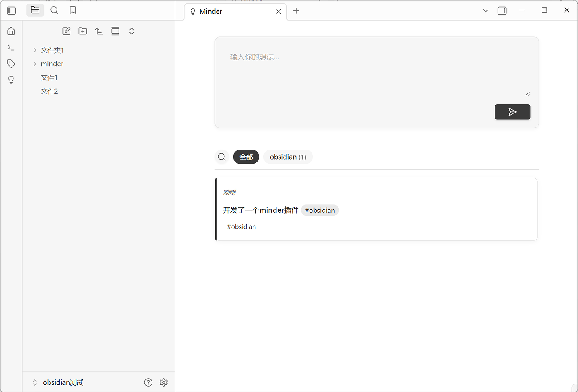Open a new tab with plus
This screenshot has height=392, width=578.
coord(296,11)
